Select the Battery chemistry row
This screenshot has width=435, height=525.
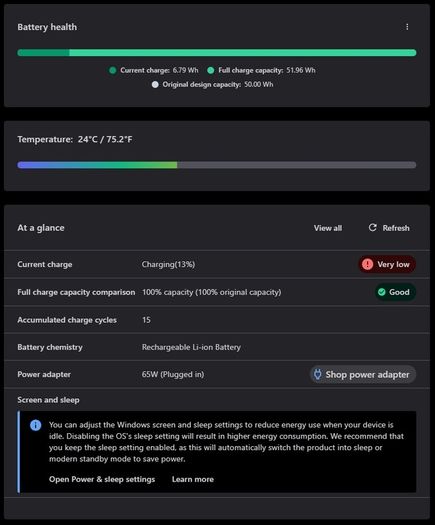tap(217, 347)
